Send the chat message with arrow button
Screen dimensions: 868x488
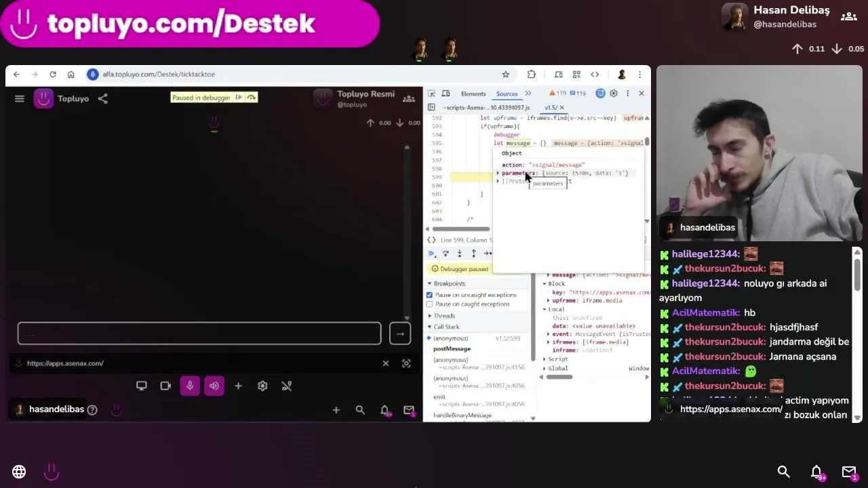click(400, 333)
